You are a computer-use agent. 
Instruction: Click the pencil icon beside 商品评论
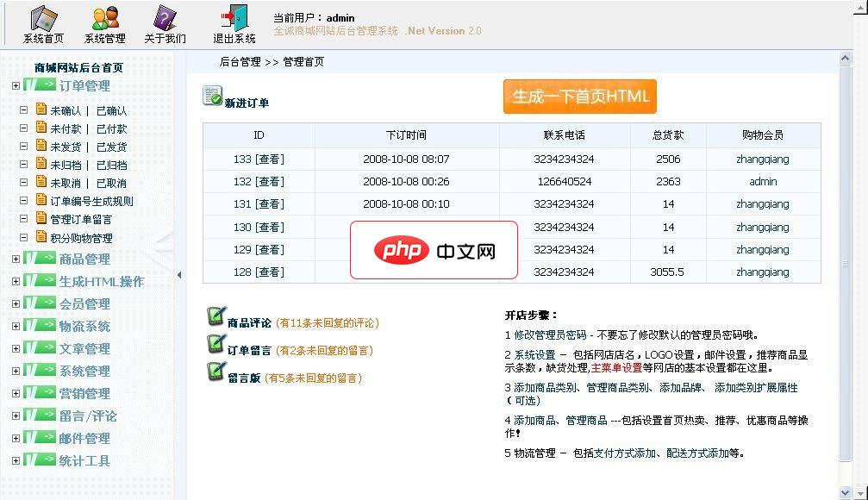coord(217,314)
